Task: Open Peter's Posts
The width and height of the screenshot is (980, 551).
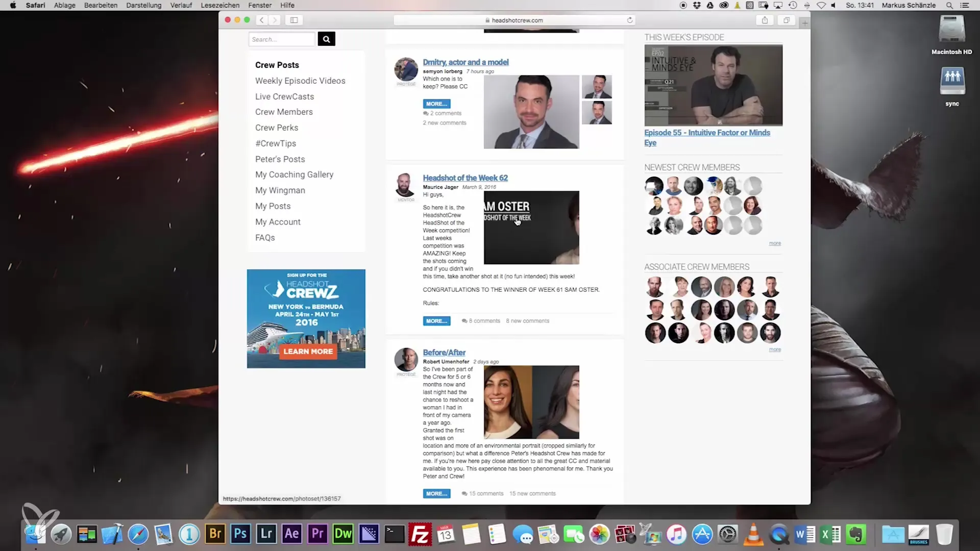Action: click(280, 159)
